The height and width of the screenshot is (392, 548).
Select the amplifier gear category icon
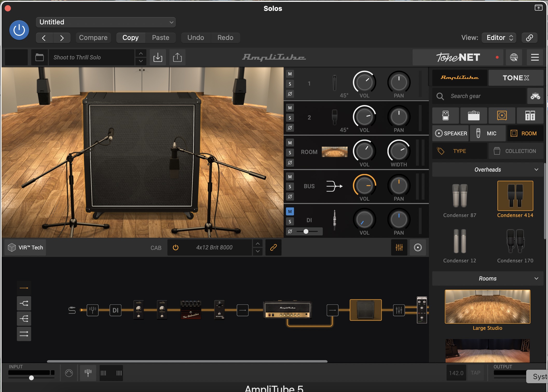[x=474, y=116]
